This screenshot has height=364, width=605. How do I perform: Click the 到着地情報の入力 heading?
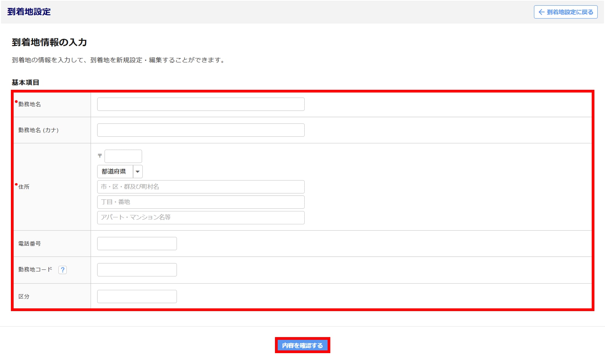tap(49, 42)
